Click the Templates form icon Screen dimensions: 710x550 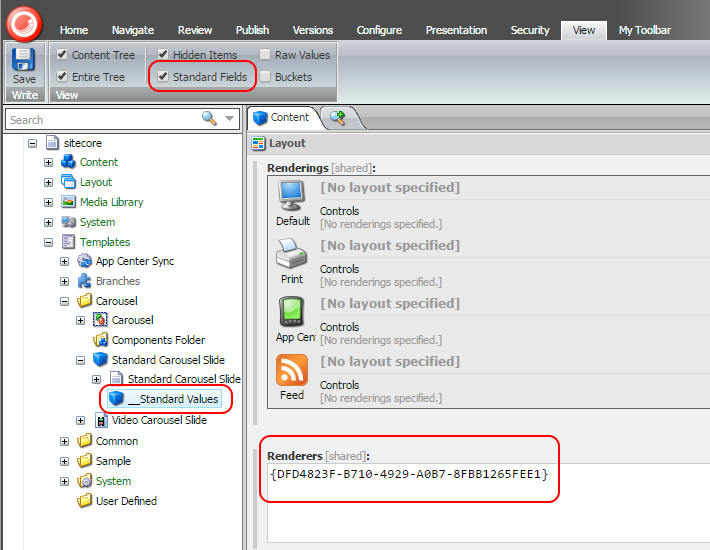pos(68,241)
